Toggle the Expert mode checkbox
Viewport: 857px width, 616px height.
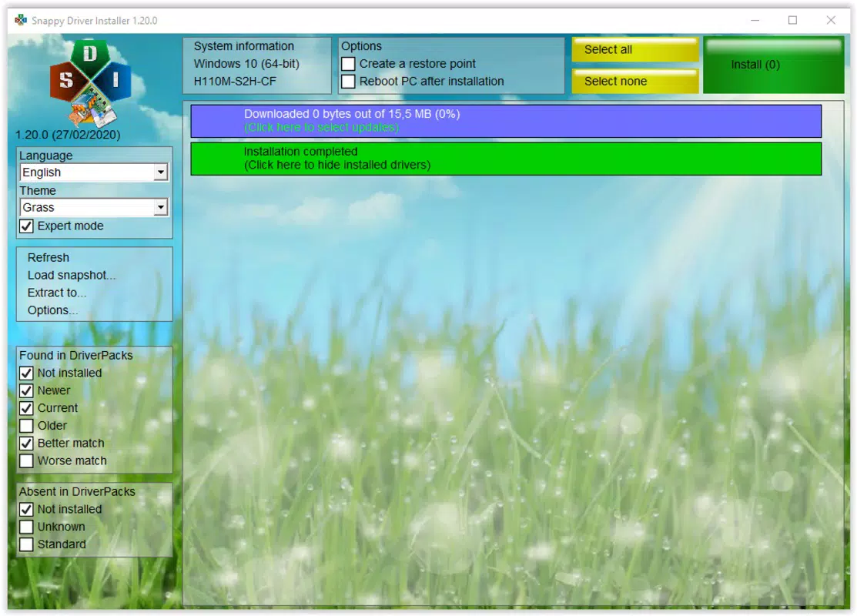(x=26, y=226)
